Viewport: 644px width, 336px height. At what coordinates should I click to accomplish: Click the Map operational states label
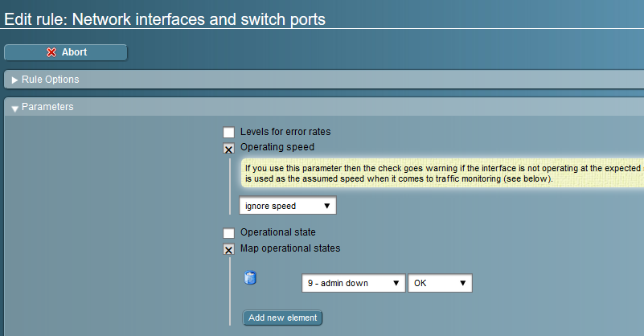[x=290, y=248]
